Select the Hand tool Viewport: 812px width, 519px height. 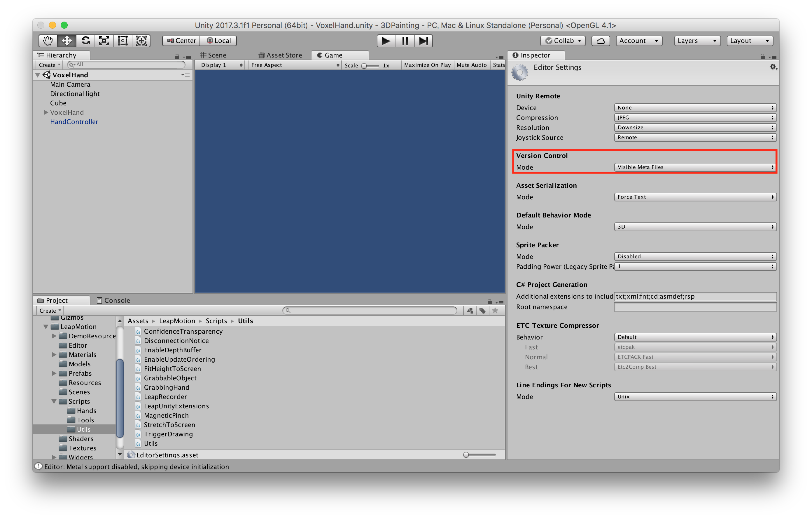pos(48,41)
